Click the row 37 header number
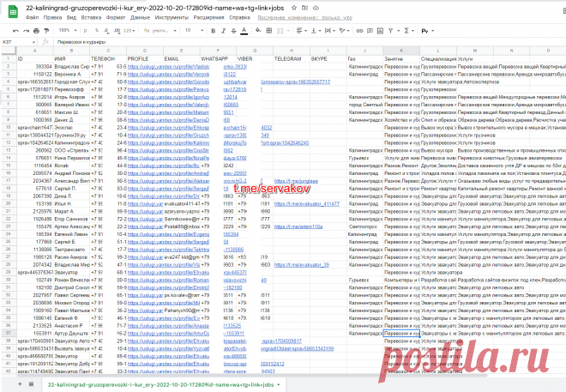 9,333
